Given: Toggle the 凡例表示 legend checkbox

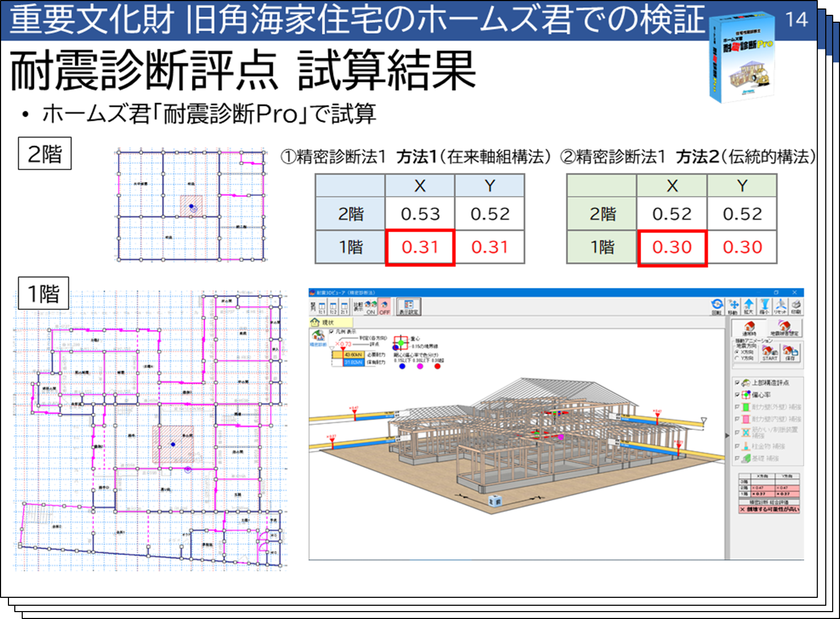Looking at the screenshot, I should pyautogui.click(x=332, y=332).
